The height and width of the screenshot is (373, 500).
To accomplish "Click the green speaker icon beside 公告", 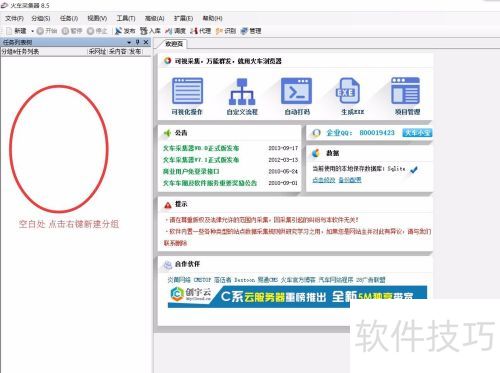I will 167,133.
